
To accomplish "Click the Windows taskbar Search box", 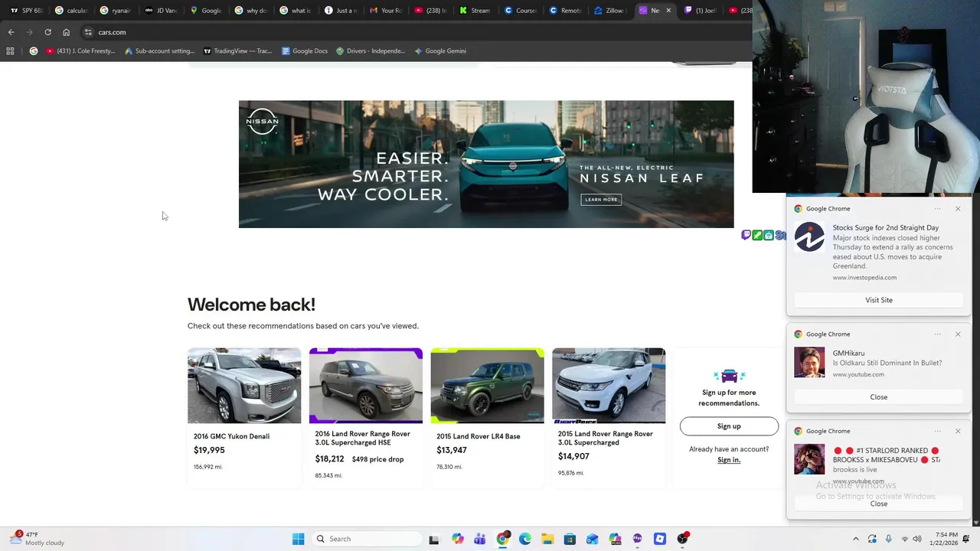I will [367, 539].
